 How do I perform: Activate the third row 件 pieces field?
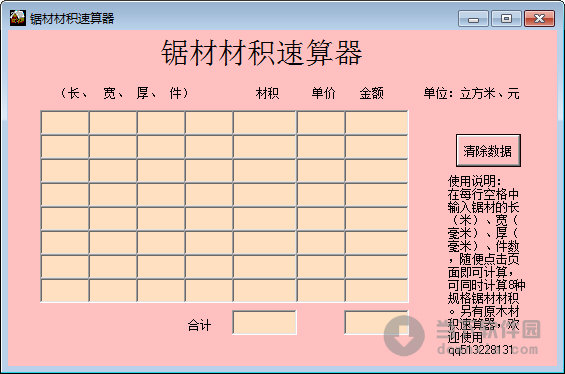[x=209, y=171]
